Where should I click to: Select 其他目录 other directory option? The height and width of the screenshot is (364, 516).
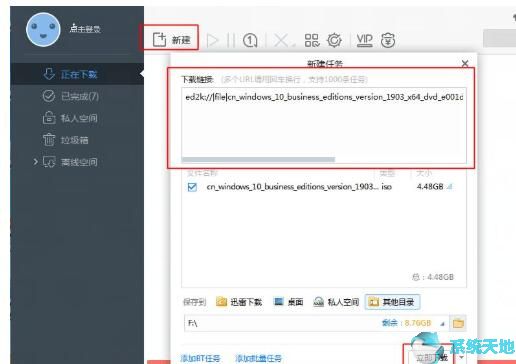pyautogui.click(x=392, y=302)
